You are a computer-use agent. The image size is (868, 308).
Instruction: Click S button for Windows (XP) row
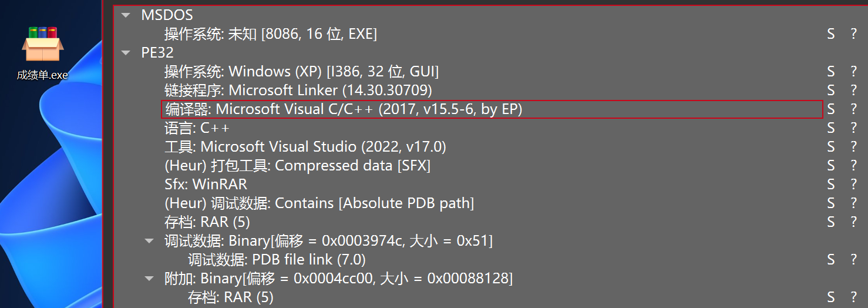[x=830, y=72]
